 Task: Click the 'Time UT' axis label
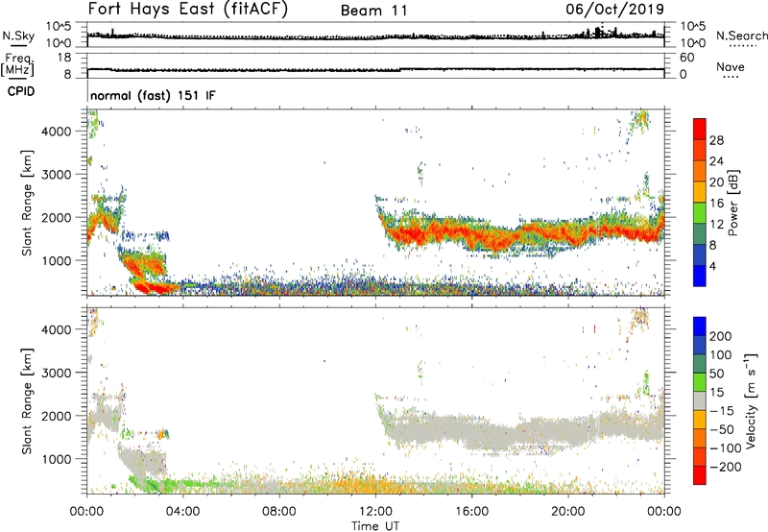tap(375, 526)
